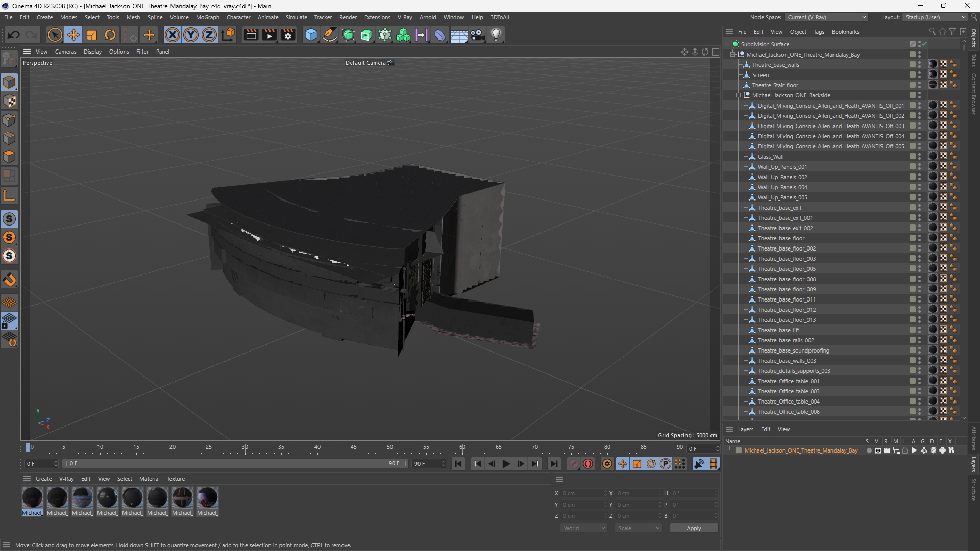This screenshot has height=551, width=980.
Task: Select the Live Selection tool
Action: tap(55, 35)
